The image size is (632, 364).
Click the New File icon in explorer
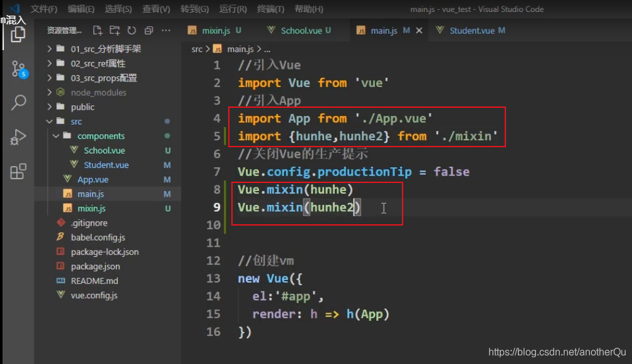pyautogui.click(x=98, y=30)
